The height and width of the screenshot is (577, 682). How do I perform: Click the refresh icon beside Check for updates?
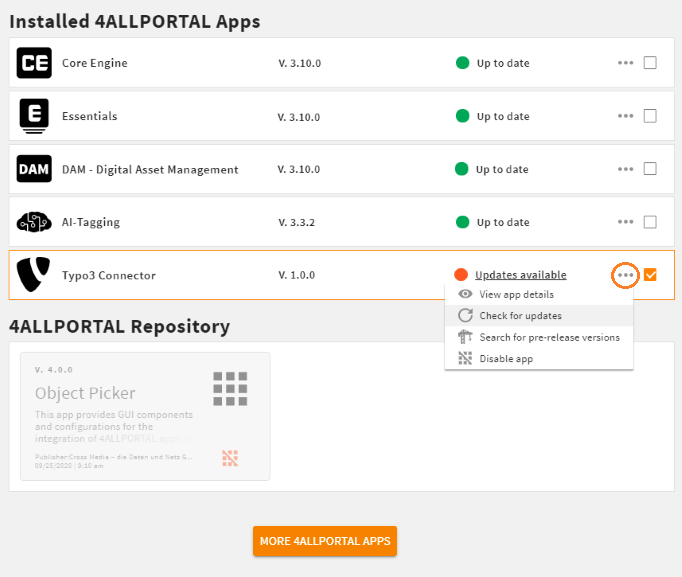[465, 315]
